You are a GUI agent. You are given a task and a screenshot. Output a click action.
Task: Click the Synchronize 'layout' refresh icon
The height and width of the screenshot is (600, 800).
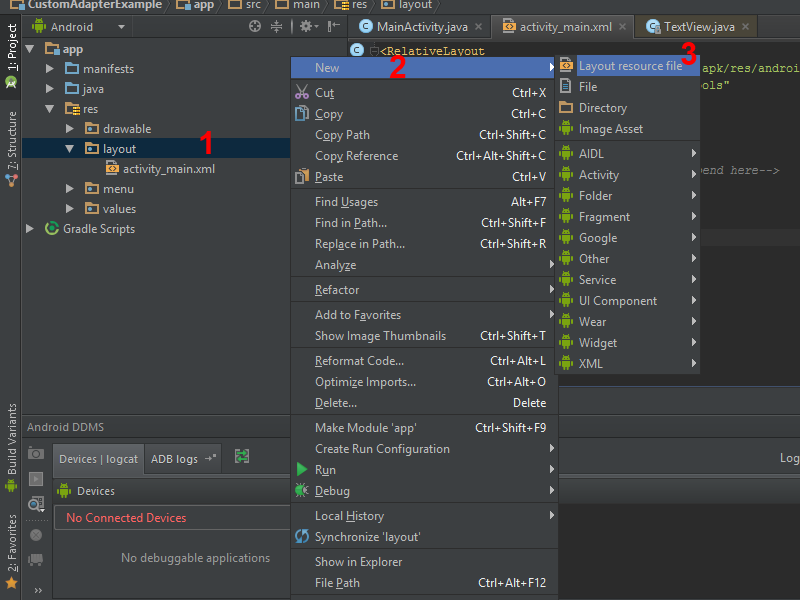point(302,536)
